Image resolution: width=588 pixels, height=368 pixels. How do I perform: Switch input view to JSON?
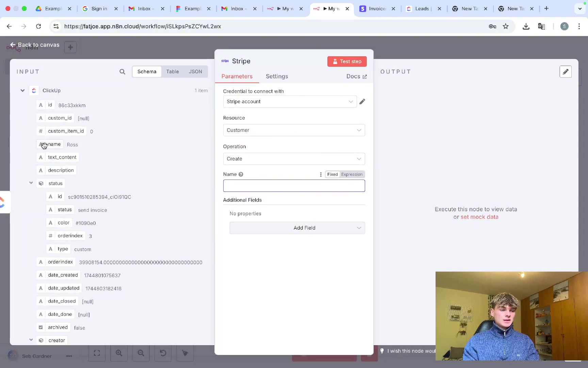click(195, 72)
